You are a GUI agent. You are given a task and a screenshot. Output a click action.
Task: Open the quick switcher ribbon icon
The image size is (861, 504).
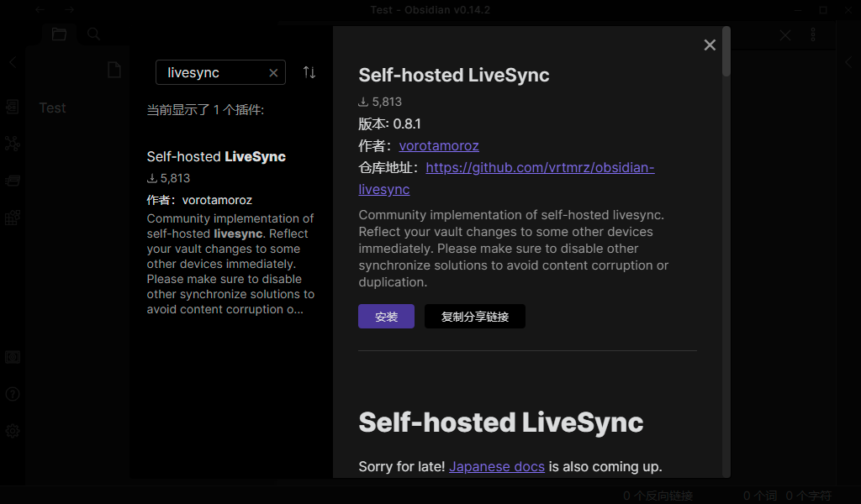12,107
